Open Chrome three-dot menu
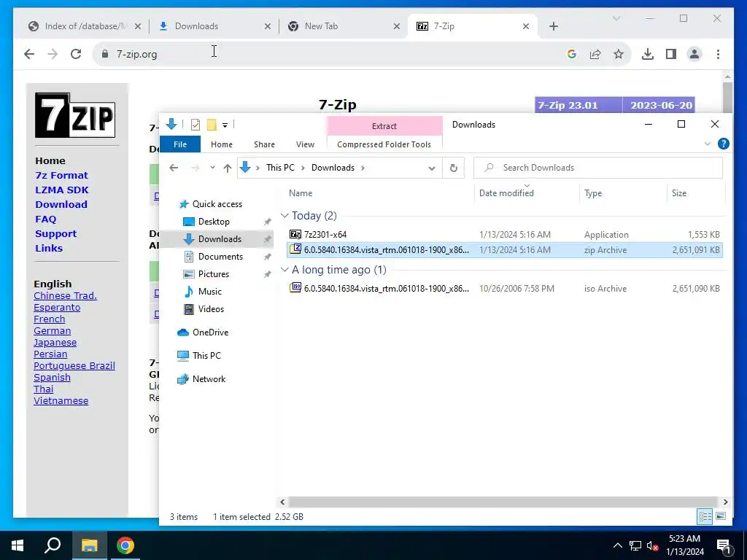 [718, 54]
